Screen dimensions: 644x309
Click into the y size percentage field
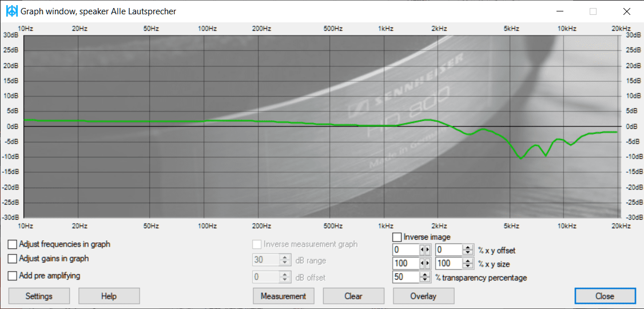pyautogui.click(x=448, y=263)
